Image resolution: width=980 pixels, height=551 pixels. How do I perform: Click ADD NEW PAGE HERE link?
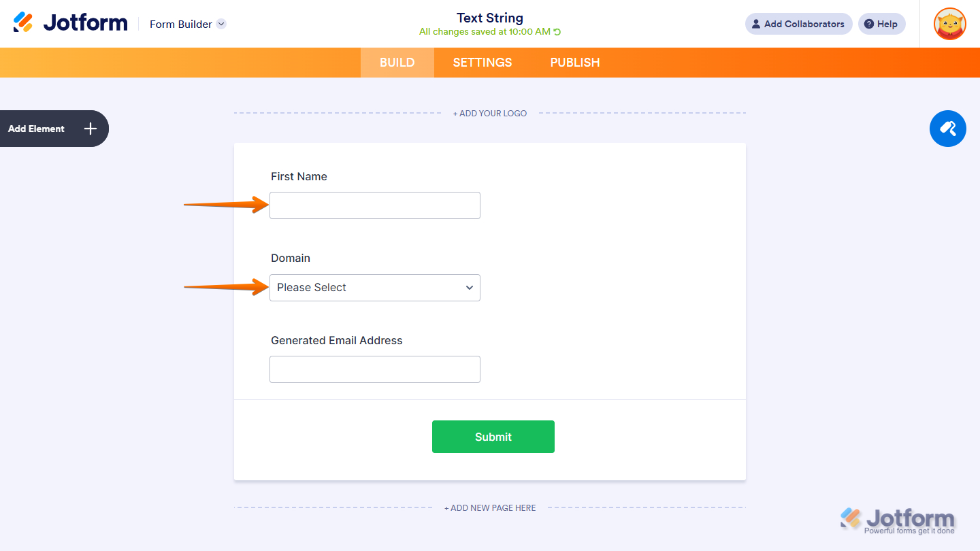[489, 507]
